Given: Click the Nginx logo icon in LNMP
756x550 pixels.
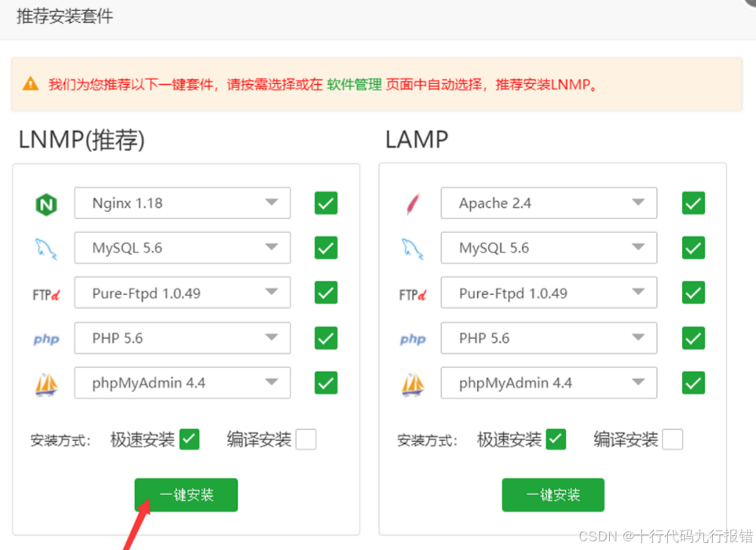Looking at the screenshot, I should point(46,204).
